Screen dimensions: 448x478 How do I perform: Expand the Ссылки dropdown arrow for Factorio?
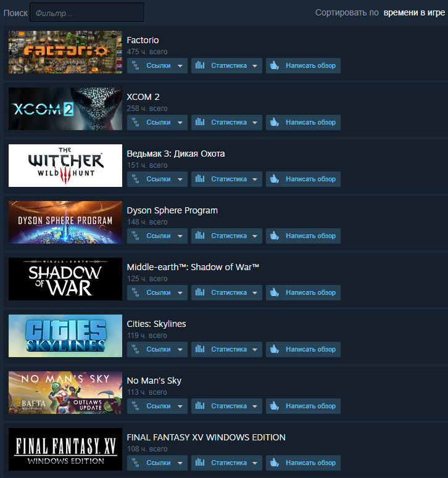(x=180, y=66)
